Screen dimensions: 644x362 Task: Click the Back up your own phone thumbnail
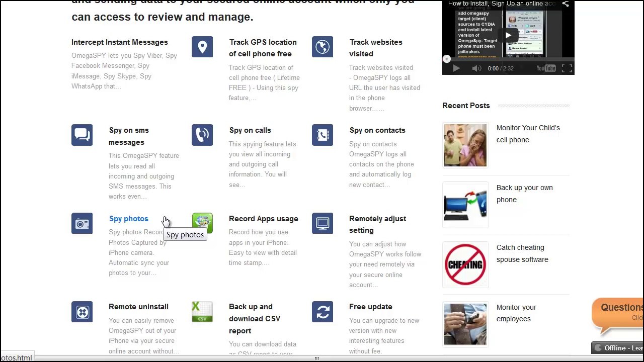(x=465, y=205)
